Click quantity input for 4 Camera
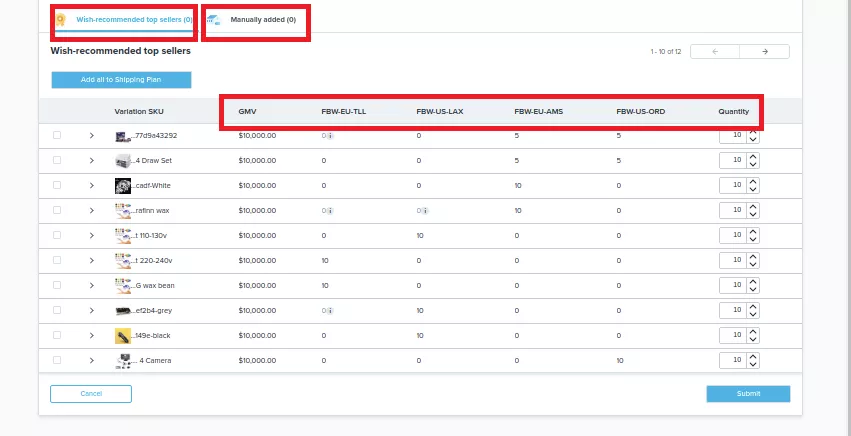The image size is (851, 436). coord(733,360)
